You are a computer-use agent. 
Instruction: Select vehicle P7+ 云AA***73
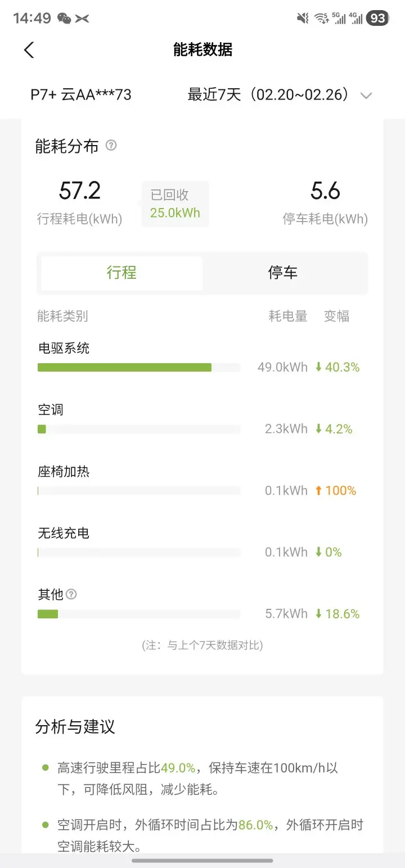pos(81,94)
